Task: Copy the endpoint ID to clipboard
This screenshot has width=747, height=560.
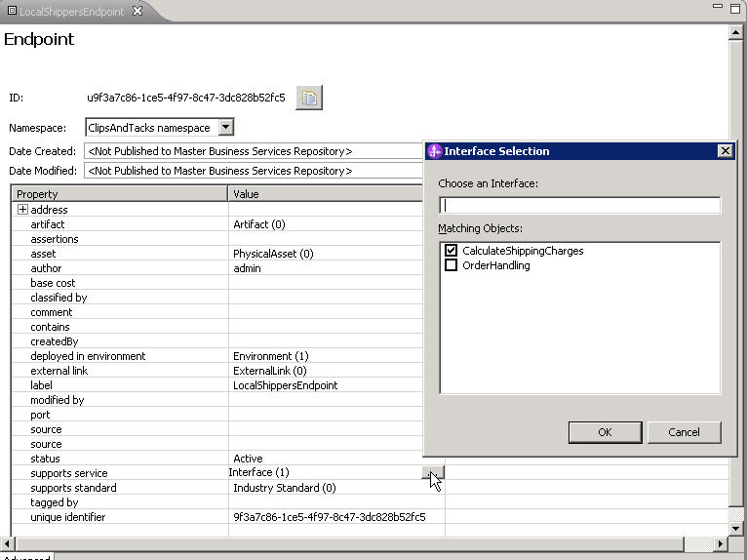Action: pyautogui.click(x=309, y=98)
